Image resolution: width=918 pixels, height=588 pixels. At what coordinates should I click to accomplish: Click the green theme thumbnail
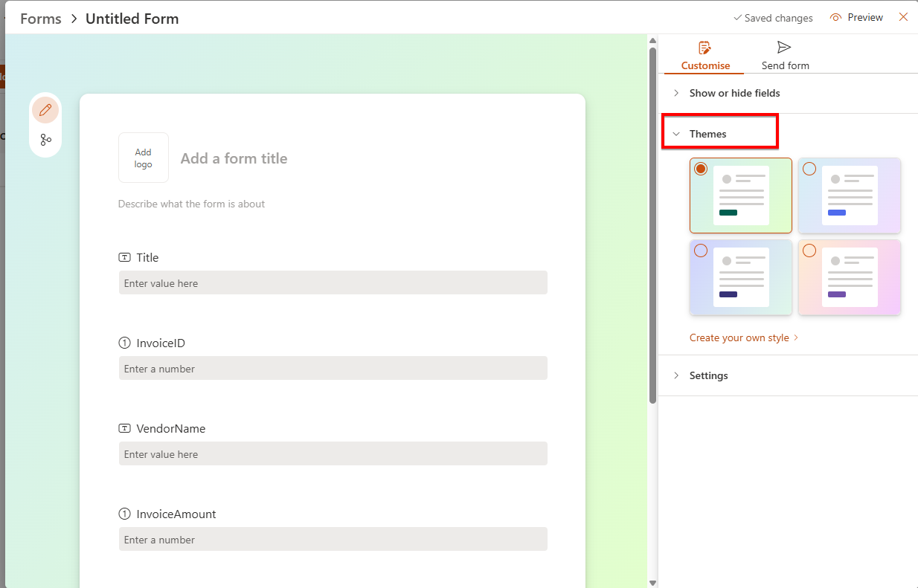[x=741, y=196]
